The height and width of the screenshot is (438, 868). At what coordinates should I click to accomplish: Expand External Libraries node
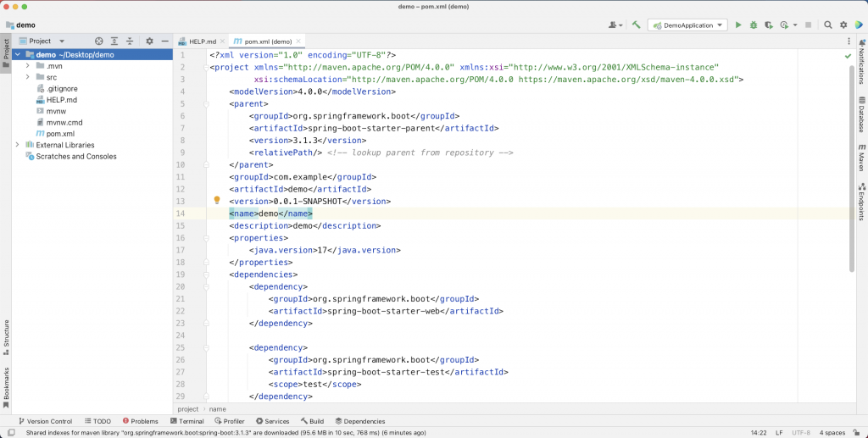18,145
